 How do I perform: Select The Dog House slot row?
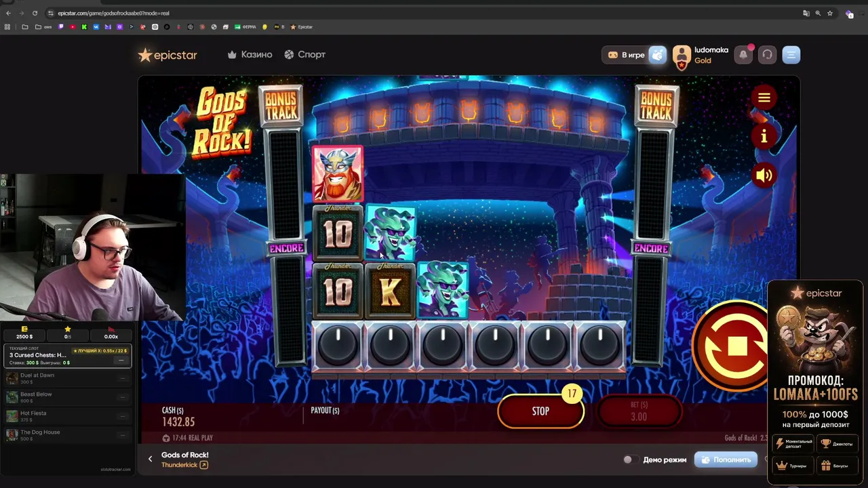pyautogui.click(x=68, y=434)
